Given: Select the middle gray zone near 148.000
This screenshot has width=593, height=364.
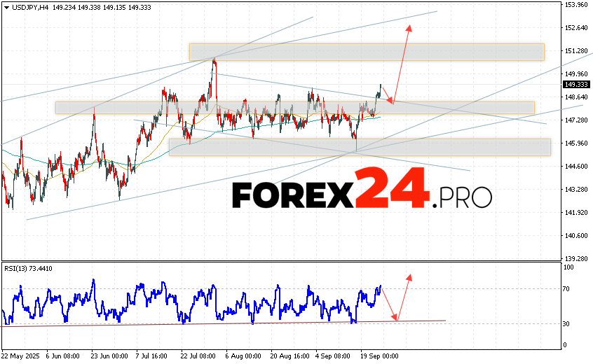Looking at the screenshot, I should [294, 107].
